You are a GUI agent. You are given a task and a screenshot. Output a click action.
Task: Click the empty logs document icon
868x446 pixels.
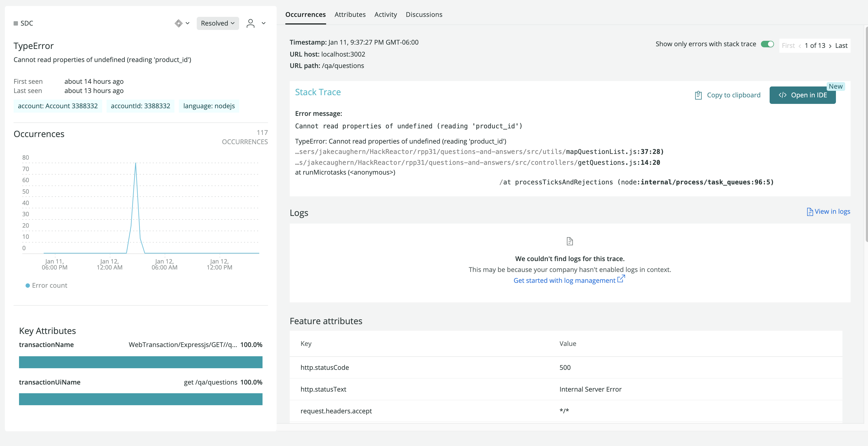click(570, 241)
